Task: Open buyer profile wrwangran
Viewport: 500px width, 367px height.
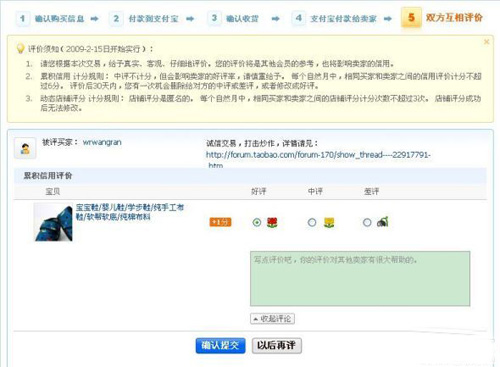Action: tap(102, 142)
